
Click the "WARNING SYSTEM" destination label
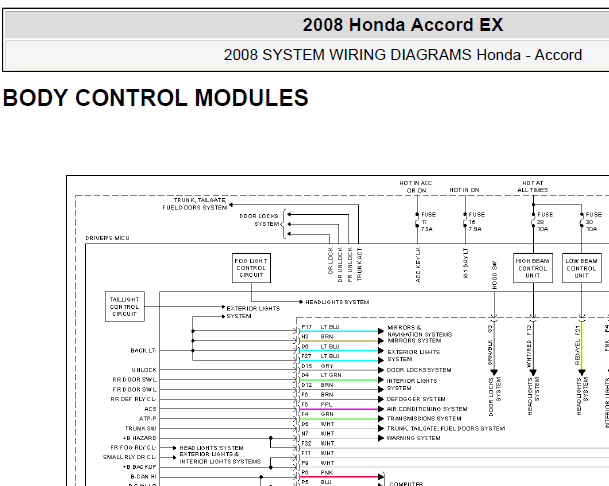click(413, 438)
